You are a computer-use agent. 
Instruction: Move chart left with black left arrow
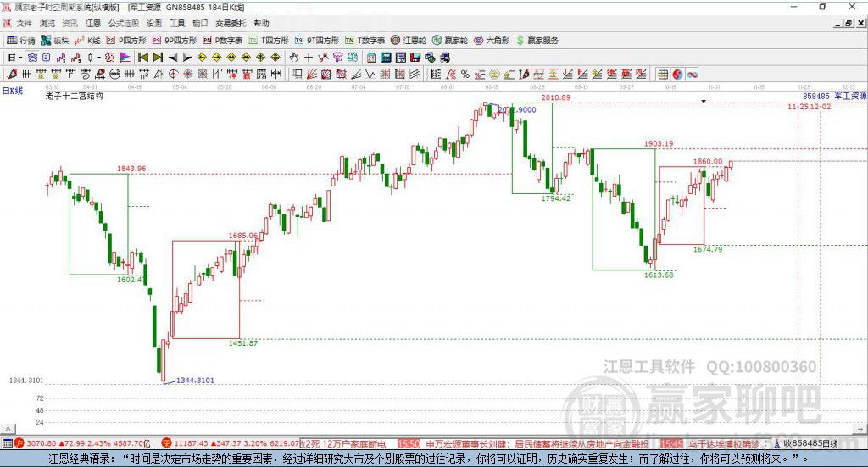[173, 58]
